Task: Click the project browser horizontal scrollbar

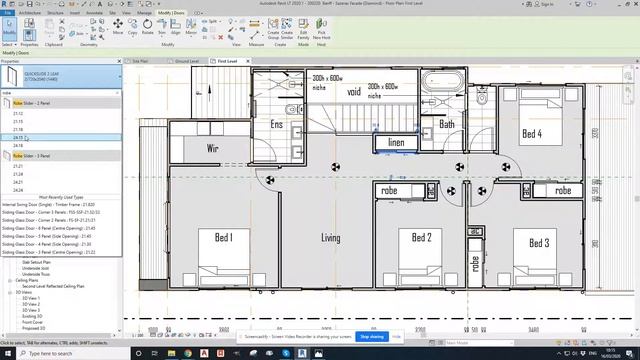Action: pos(59,336)
